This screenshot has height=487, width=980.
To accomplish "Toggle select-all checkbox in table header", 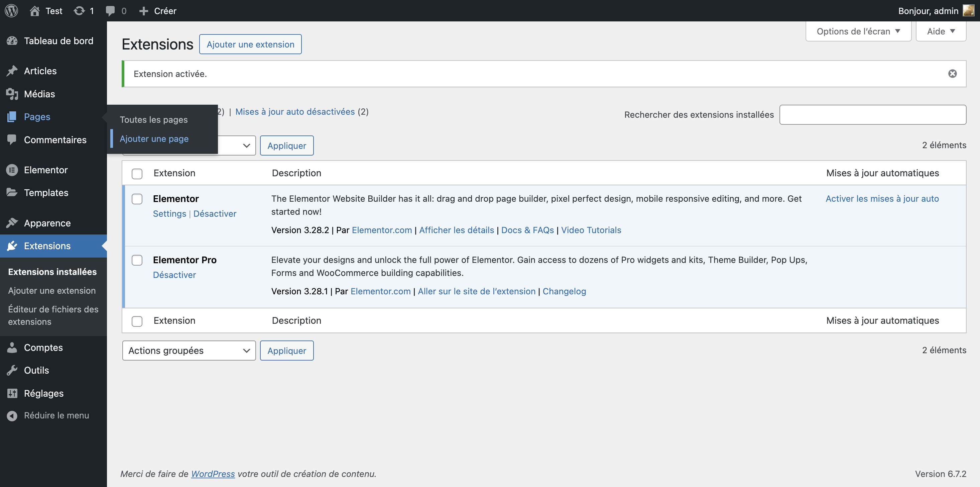I will (137, 174).
